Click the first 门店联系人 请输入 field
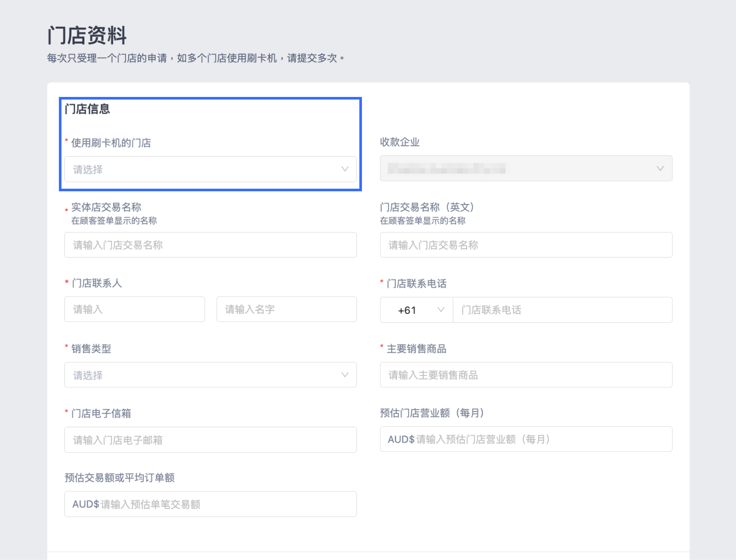 (134, 309)
